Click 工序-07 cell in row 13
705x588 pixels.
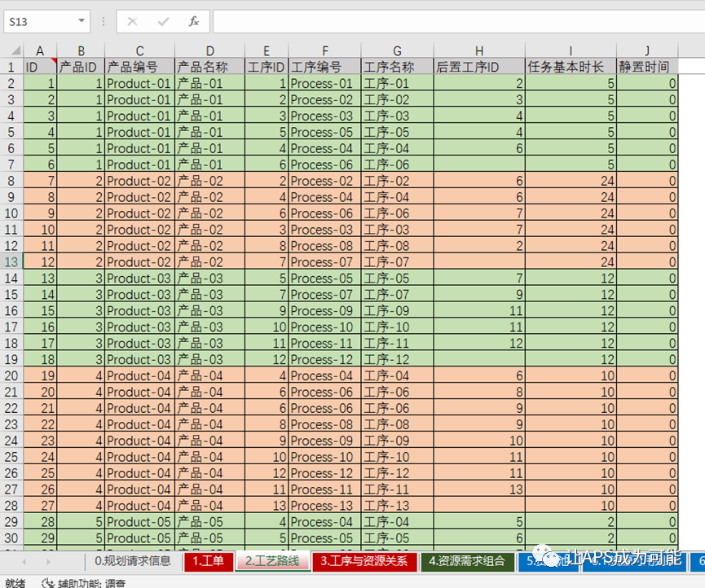coord(398,262)
